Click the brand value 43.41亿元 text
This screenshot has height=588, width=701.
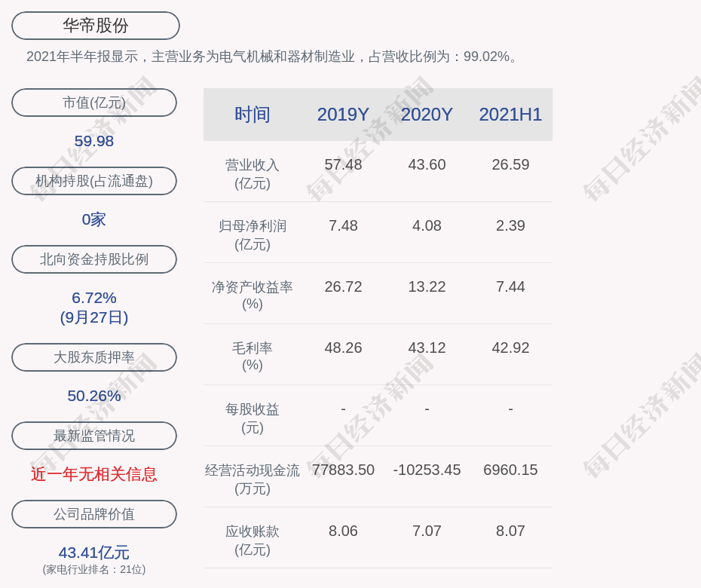point(94,553)
